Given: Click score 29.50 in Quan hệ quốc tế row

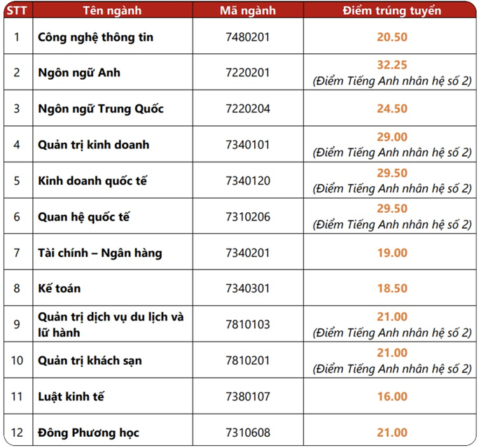Looking at the screenshot, I should pyautogui.click(x=392, y=209).
